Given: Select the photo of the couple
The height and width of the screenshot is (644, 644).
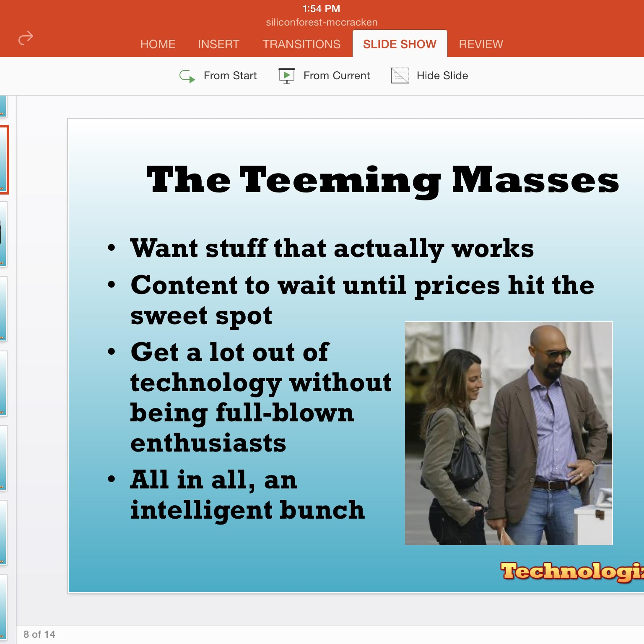Looking at the screenshot, I should click(509, 433).
